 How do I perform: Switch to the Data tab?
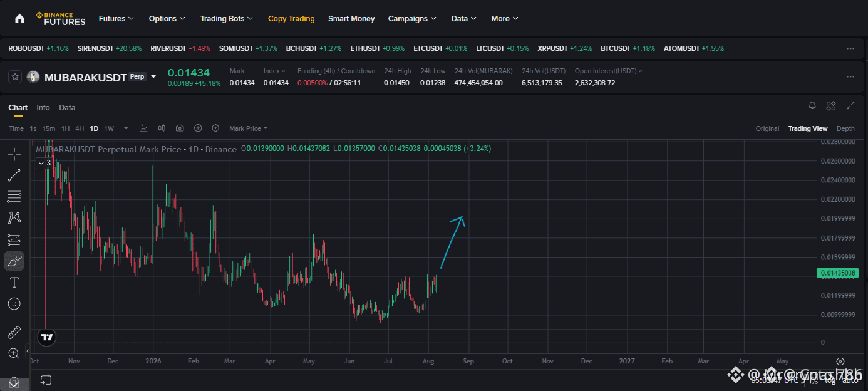[x=67, y=108]
